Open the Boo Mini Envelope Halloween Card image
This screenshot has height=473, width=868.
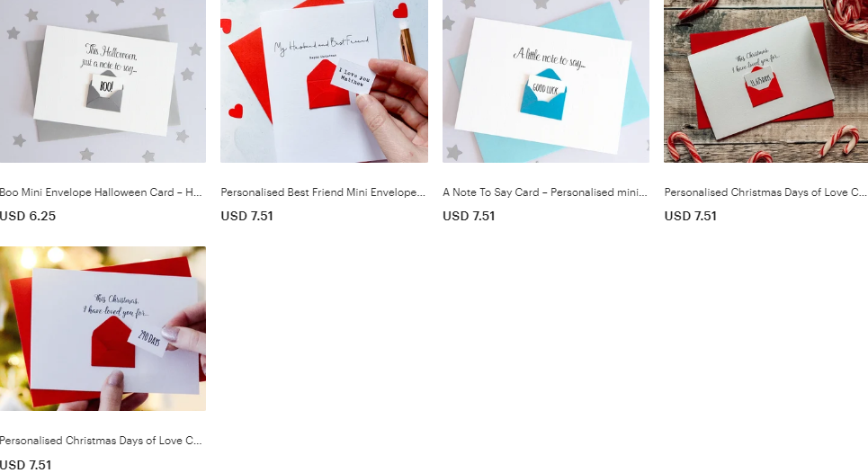click(103, 81)
